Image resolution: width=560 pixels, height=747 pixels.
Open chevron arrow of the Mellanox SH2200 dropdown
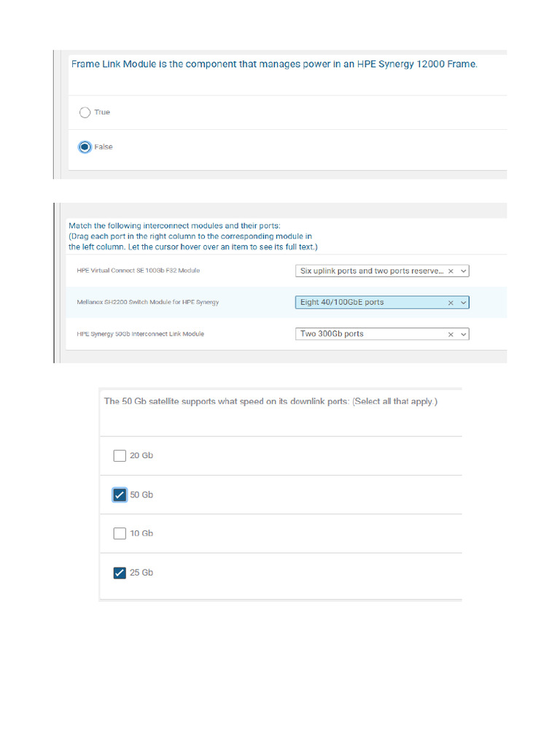pos(463,302)
